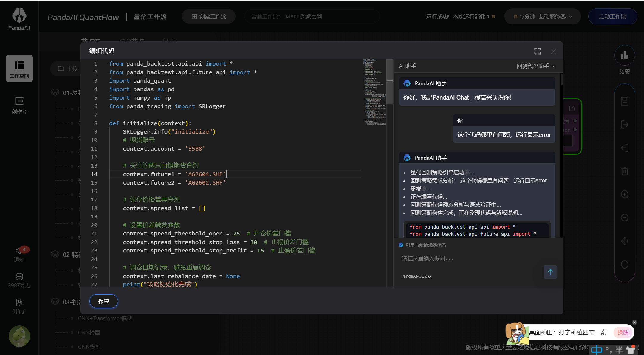Click the 保存 save button
This screenshot has height=355, width=644.
point(104,301)
